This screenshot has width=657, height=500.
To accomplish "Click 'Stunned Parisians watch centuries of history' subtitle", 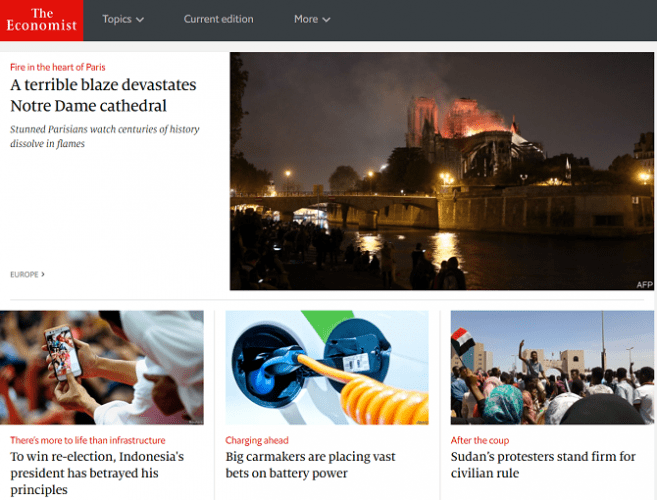I will click(x=105, y=136).
